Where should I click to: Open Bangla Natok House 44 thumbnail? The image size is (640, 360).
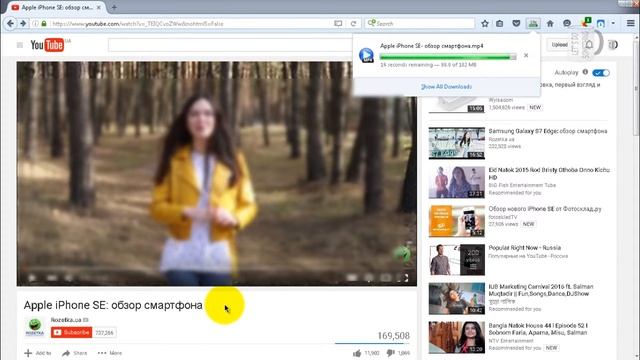456,338
